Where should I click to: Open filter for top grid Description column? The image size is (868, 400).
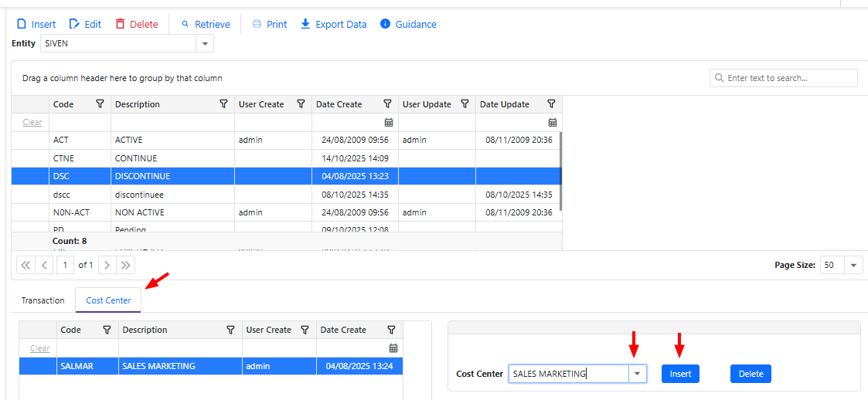pyautogui.click(x=223, y=104)
